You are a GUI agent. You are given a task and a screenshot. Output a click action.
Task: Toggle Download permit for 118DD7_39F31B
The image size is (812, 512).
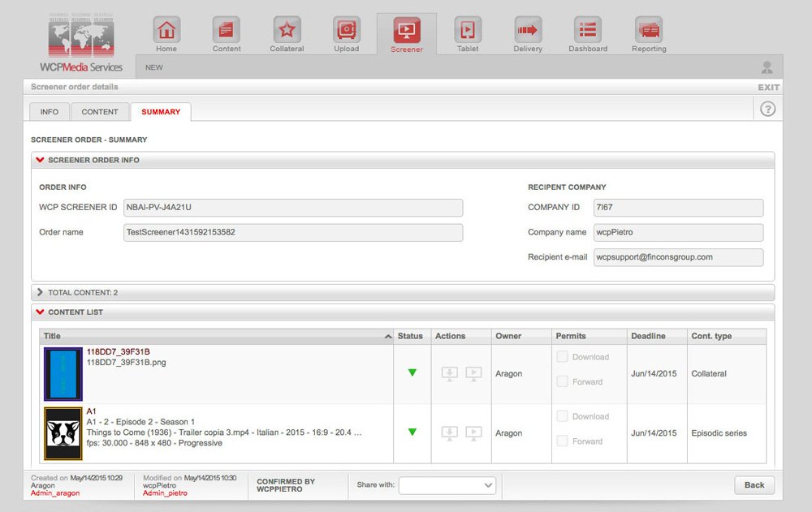click(562, 357)
